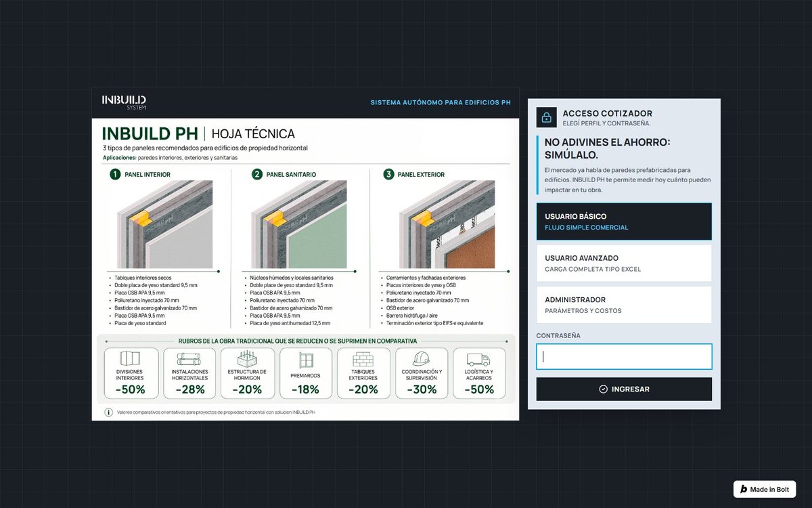Click the Divisiones Interiores icon
This screenshot has height=508, width=812.
point(131,359)
